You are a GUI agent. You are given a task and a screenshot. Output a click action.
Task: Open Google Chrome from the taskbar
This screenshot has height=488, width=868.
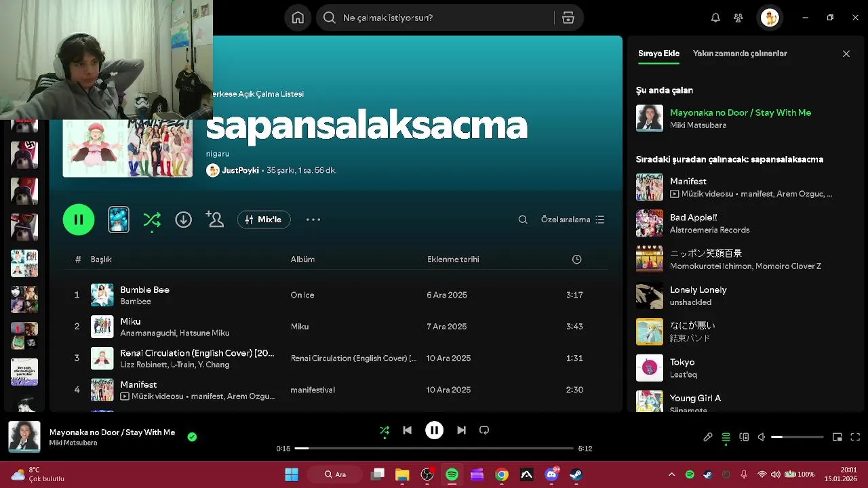point(502,474)
